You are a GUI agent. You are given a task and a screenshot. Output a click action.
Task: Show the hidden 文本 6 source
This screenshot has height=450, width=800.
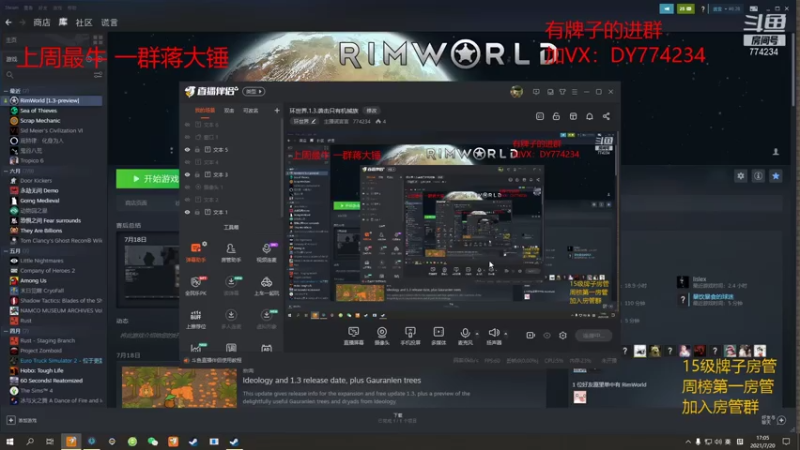click(187, 124)
